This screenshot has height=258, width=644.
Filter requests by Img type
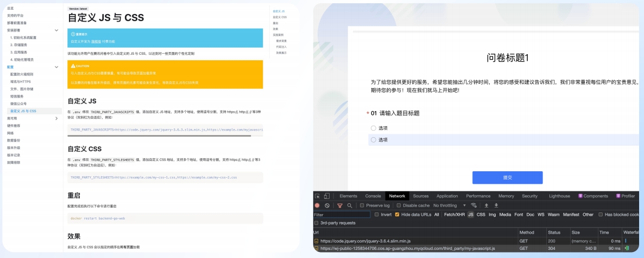click(x=493, y=215)
